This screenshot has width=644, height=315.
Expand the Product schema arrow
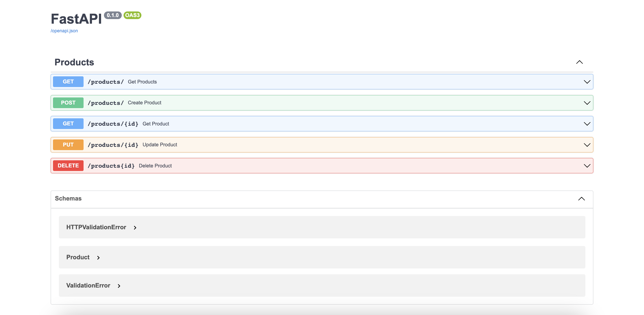pos(98,258)
